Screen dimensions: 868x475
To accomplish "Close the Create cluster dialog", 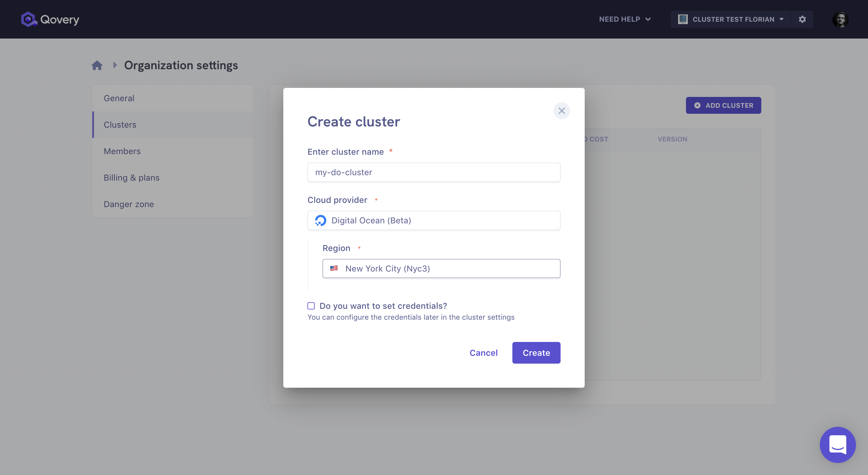I will pyautogui.click(x=561, y=111).
